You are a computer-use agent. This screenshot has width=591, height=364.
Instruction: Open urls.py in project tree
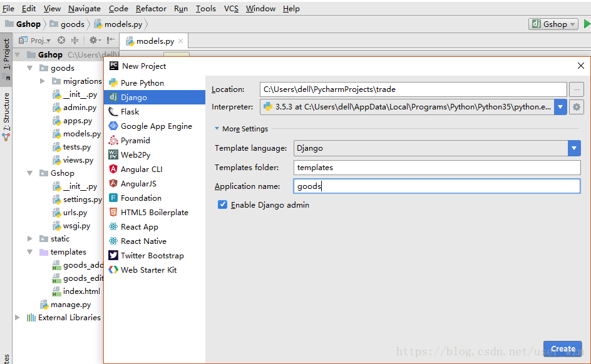coord(69,212)
